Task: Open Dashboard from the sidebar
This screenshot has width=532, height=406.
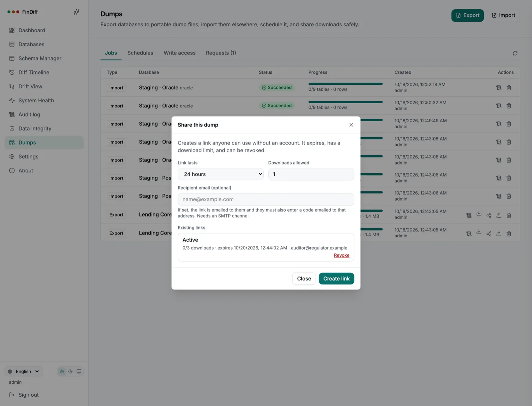Action: coord(44,30)
